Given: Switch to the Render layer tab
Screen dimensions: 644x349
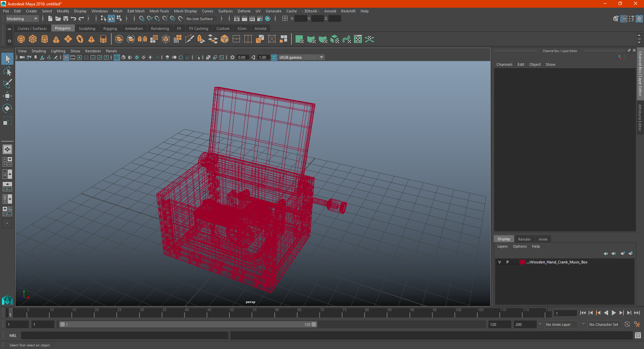Looking at the screenshot, I should (x=524, y=239).
